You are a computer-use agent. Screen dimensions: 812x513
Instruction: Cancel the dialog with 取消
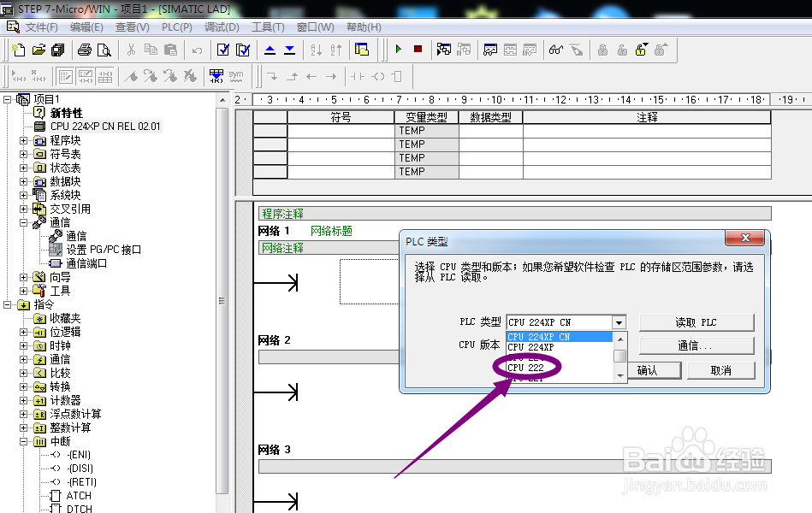[x=720, y=370]
